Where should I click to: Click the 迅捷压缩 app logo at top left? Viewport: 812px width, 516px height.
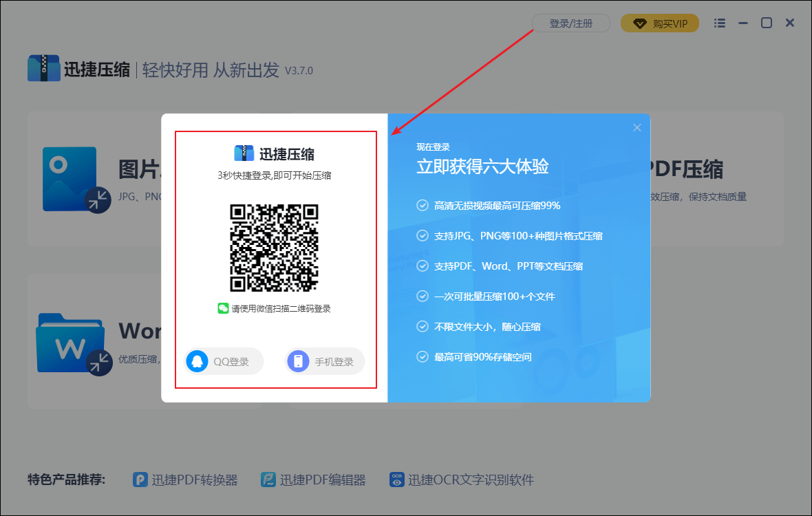point(43,69)
